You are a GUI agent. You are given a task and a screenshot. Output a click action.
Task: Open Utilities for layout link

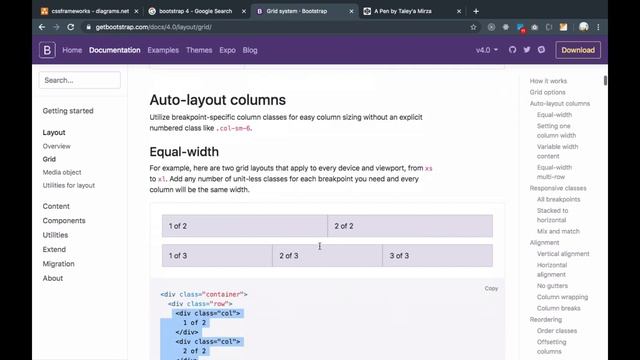pos(69,185)
